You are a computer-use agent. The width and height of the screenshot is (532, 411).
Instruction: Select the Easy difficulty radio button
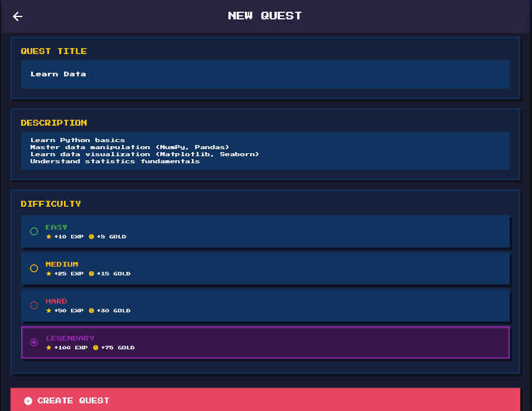pos(34,231)
